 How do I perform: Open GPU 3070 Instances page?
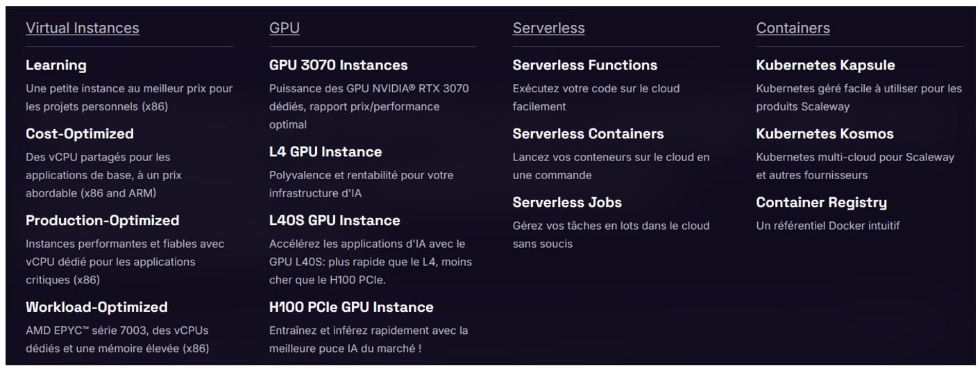[338, 65]
